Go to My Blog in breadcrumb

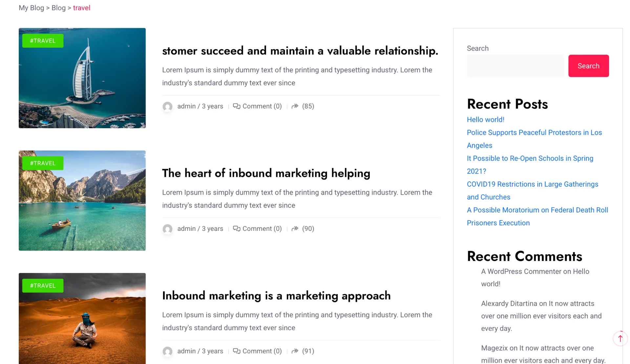[x=31, y=8]
